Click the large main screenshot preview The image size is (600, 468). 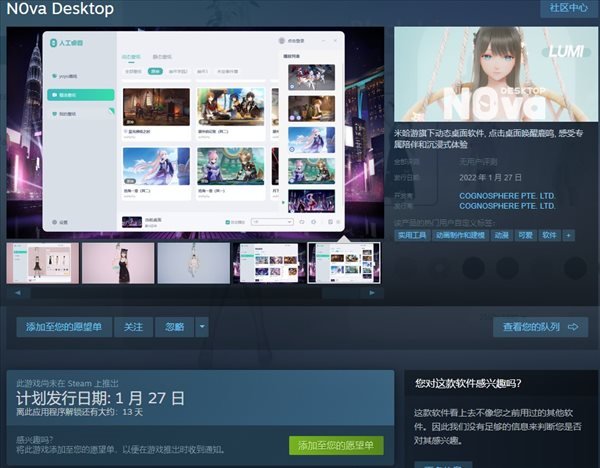(195, 132)
